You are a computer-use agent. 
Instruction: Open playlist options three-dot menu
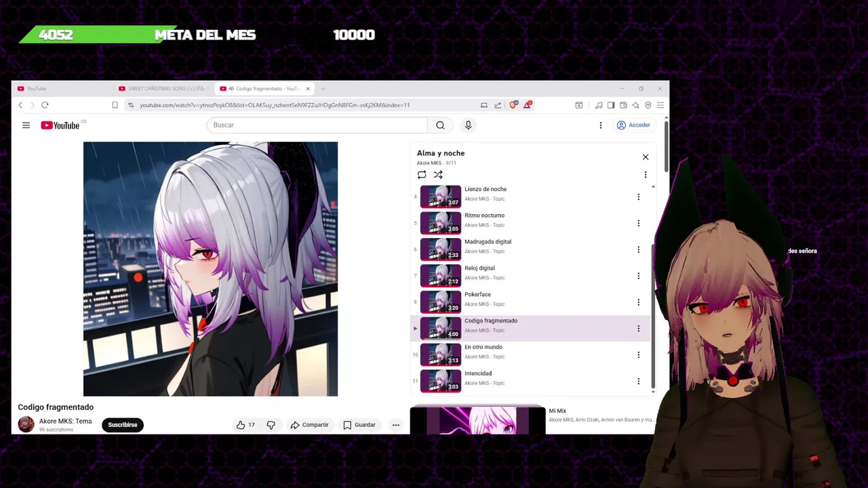(x=646, y=175)
